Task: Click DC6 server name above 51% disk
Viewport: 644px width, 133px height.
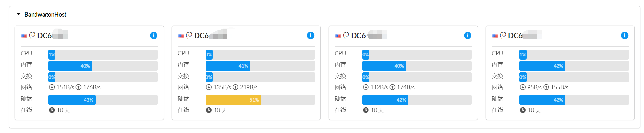Action: [202, 36]
